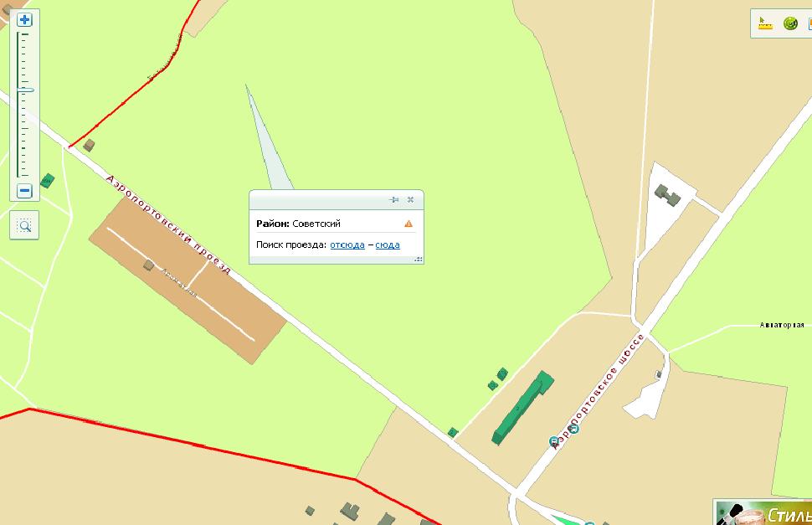Click the partially visible orange toolbar icon
812x525 pixels.
(809, 23)
